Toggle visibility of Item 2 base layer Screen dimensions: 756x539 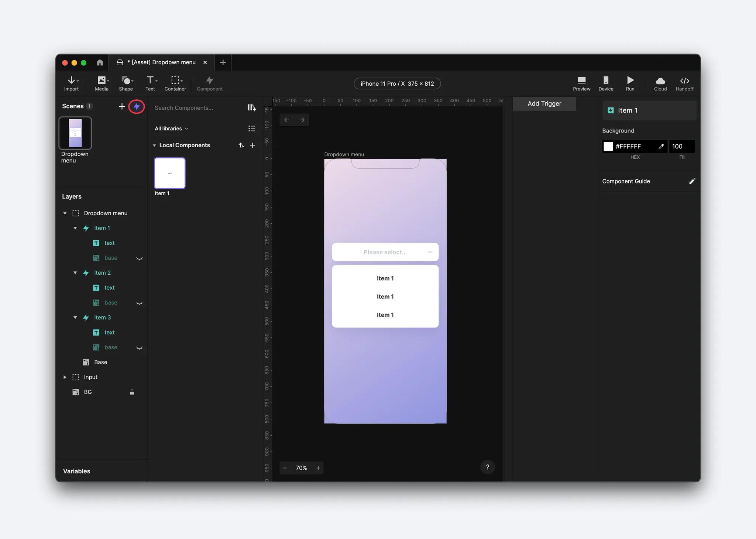tap(139, 303)
